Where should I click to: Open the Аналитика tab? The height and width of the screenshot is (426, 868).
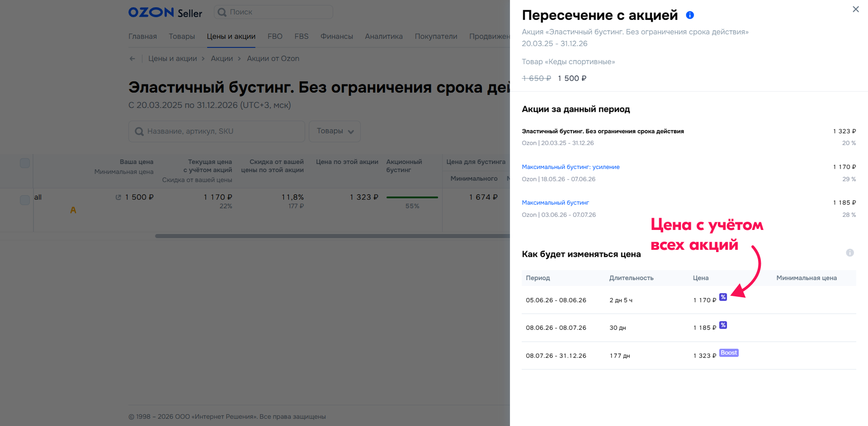tap(384, 37)
